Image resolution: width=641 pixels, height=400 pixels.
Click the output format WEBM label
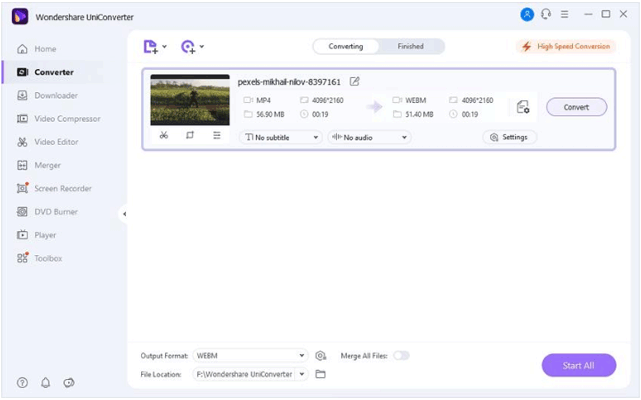pyautogui.click(x=415, y=101)
